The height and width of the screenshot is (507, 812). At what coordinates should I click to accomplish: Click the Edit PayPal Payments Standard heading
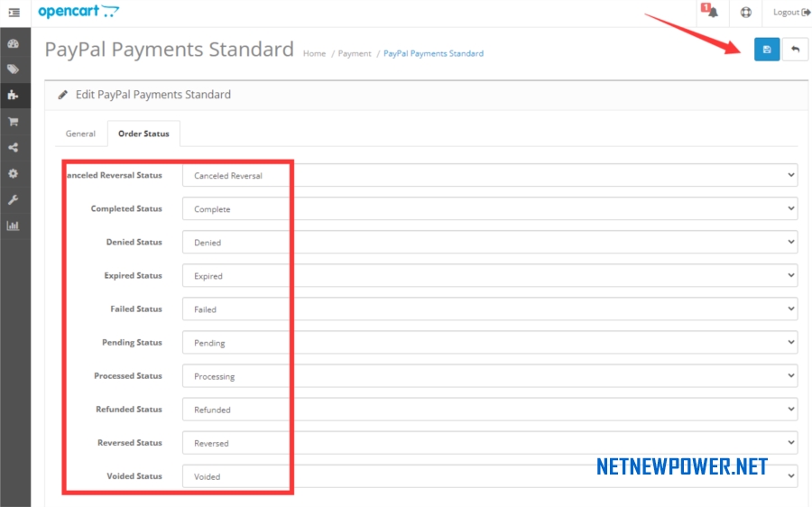[x=153, y=95]
